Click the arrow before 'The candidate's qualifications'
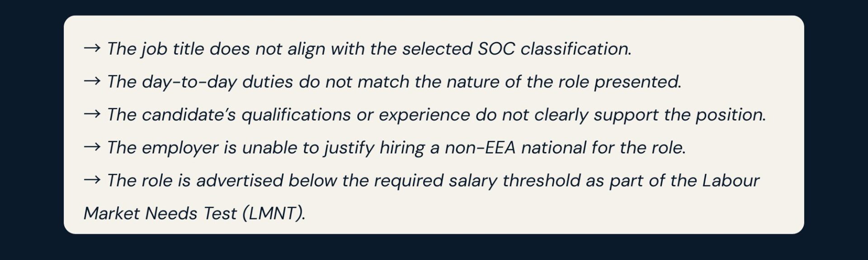Screen dimensions: 868x260 point(92,114)
